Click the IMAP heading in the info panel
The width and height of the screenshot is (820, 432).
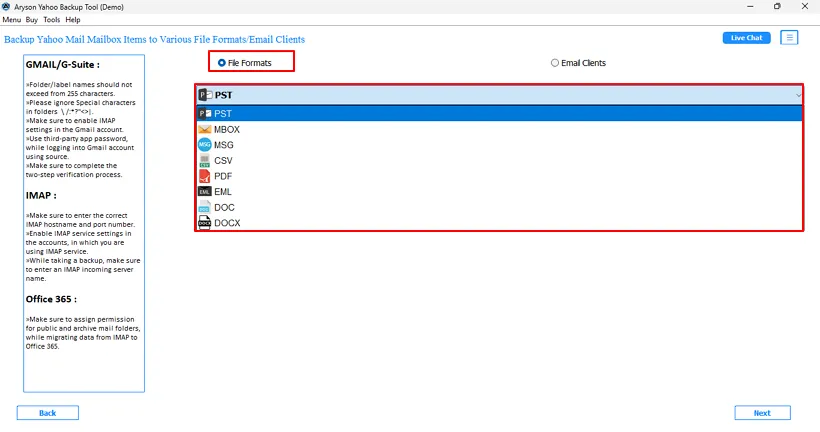pyautogui.click(x=41, y=196)
